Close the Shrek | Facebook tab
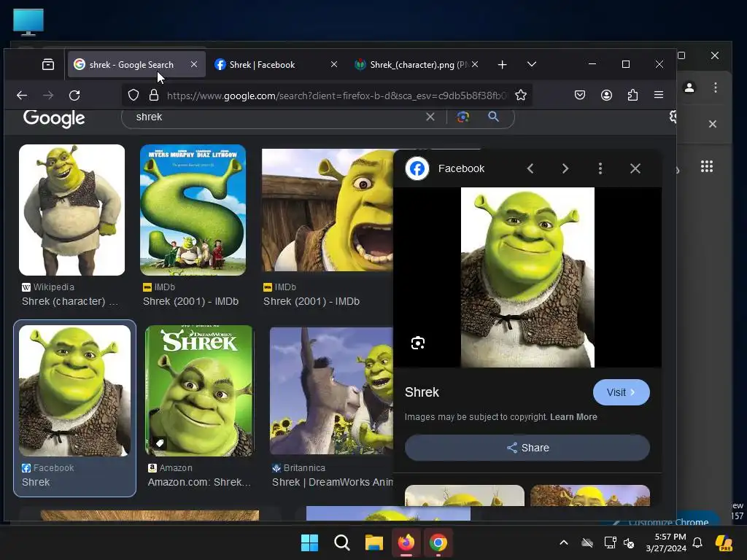Image resolution: width=747 pixels, height=560 pixels. 334,64
